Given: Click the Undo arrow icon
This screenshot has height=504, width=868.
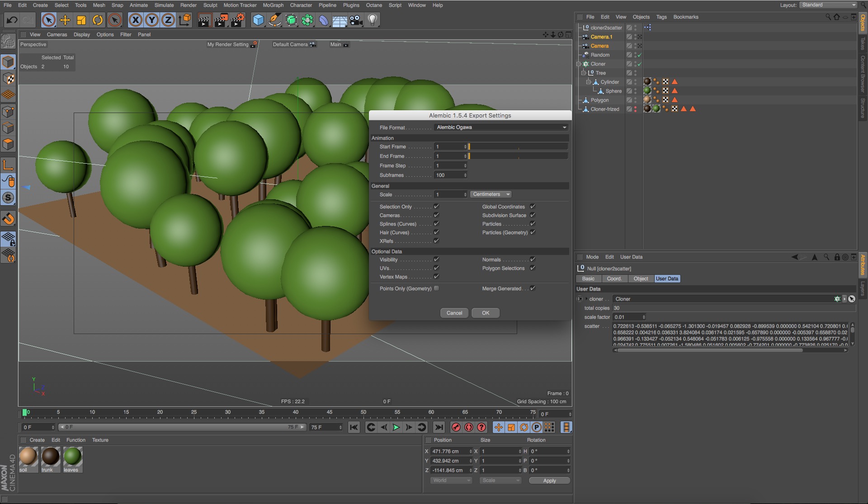Looking at the screenshot, I should (x=12, y=20).
